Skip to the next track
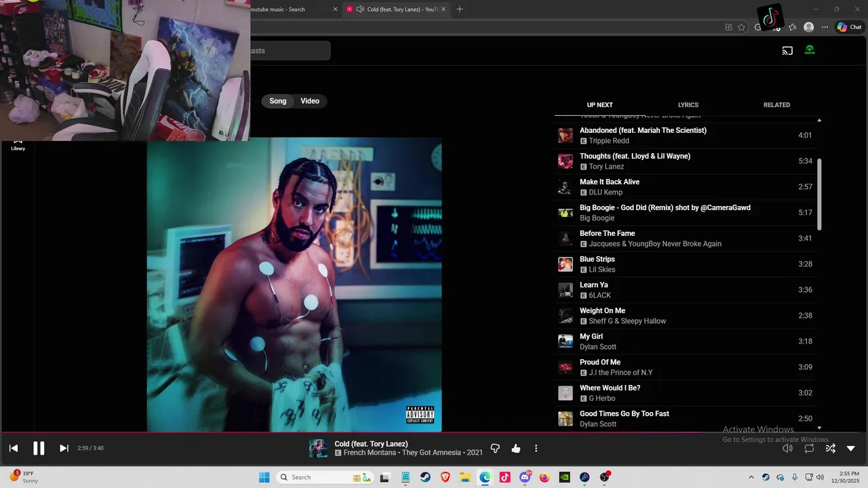The height and width of the screenshot is (488, 868). (x=64, y=448)
